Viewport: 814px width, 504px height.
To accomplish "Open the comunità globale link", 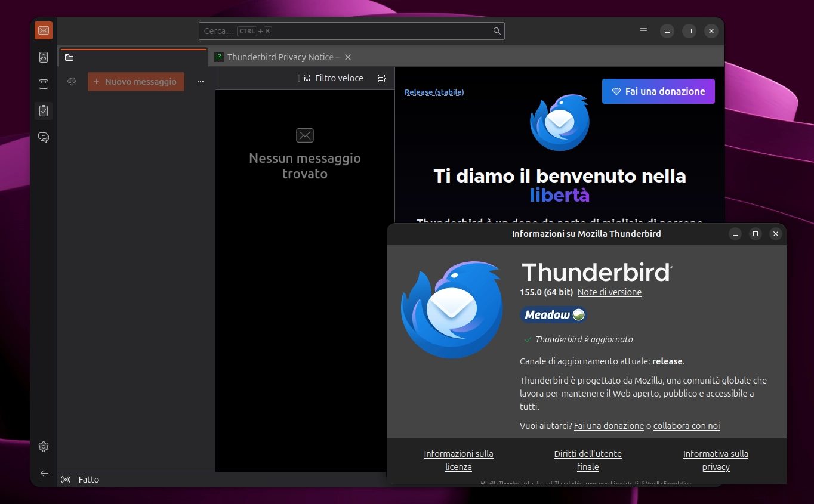I will pyautogui.click(x=717, y=381).
